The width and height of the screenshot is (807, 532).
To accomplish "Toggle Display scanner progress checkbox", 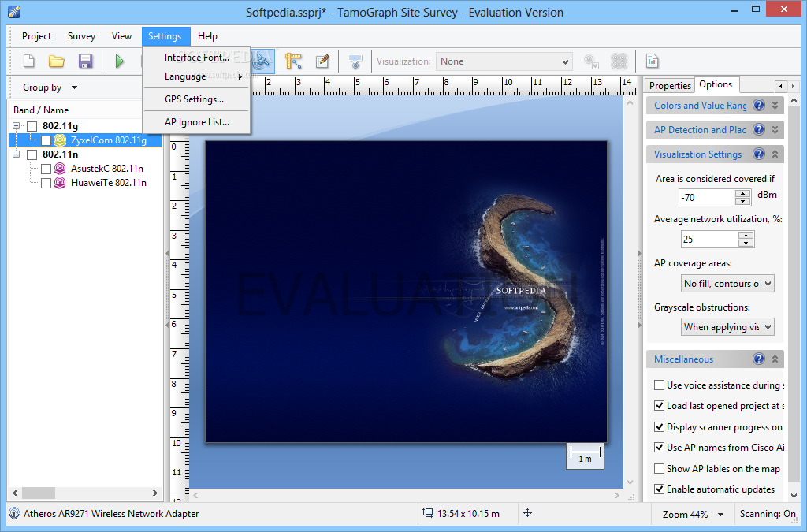I will coord(659,426).
